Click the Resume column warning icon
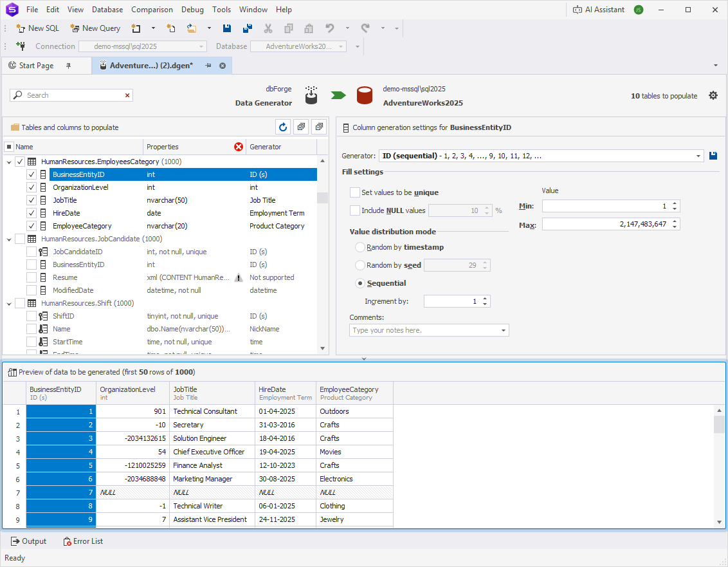The width and height of the screenshot is (728, 567). point(239,277)
